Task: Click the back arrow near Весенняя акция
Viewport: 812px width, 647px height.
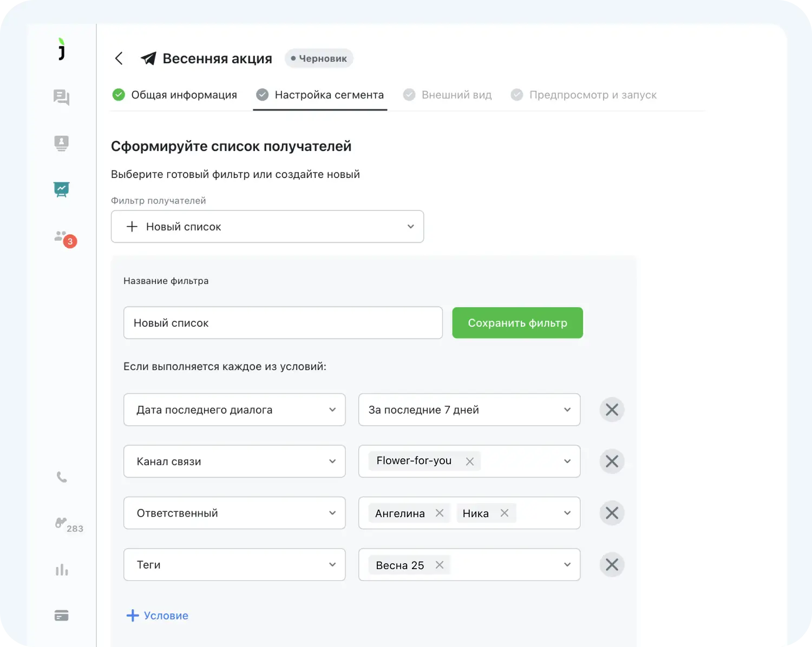Action: coord(119,58)
